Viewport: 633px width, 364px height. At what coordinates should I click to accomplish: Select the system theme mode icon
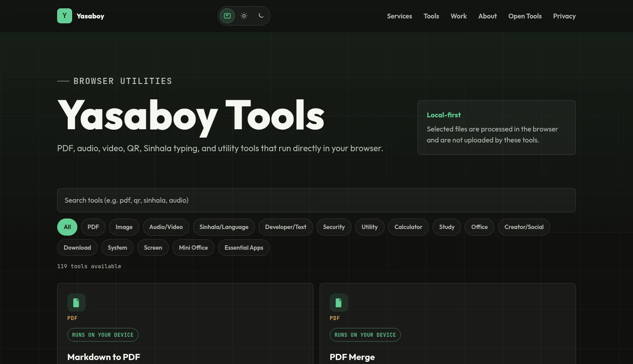(227, 16)
